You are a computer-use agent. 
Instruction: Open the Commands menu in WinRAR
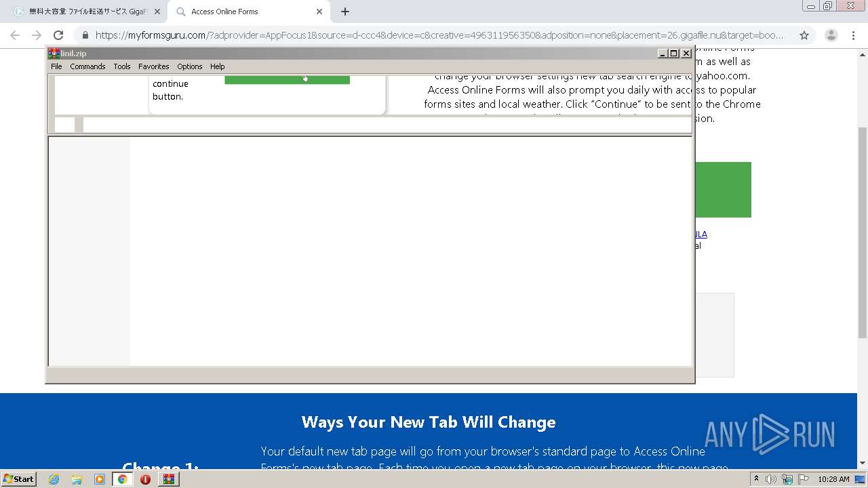(87, 66)
